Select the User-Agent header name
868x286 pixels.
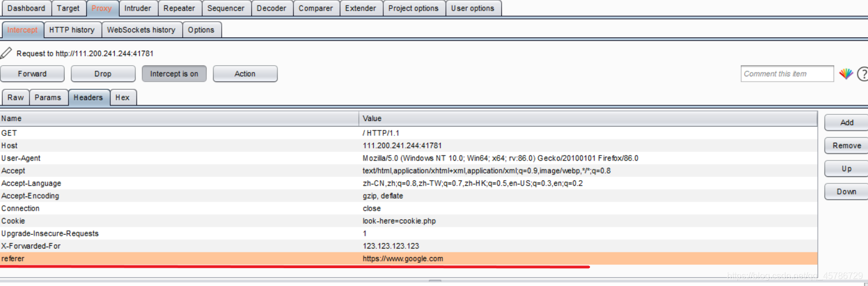21,158
